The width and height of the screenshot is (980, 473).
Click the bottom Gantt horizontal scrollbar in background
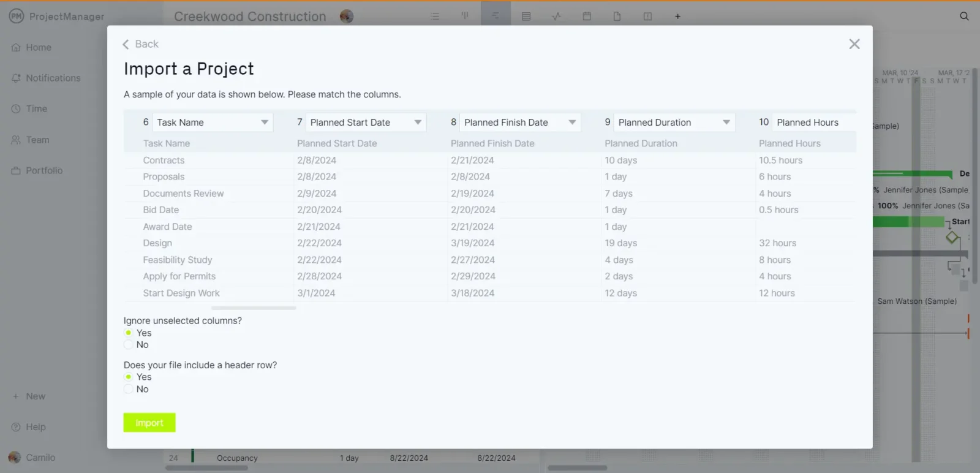pos(577,468)
